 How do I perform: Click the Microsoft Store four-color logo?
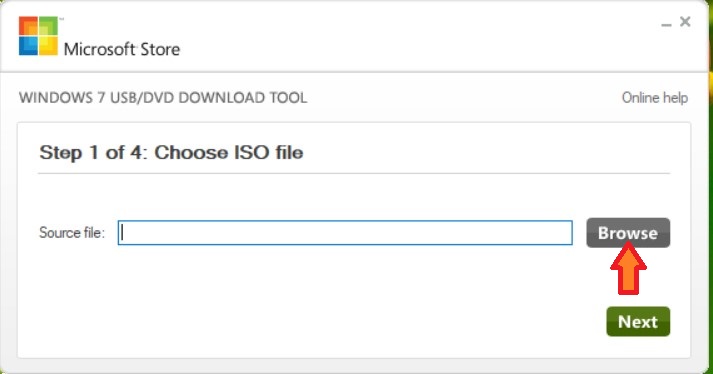pos(39,36)
